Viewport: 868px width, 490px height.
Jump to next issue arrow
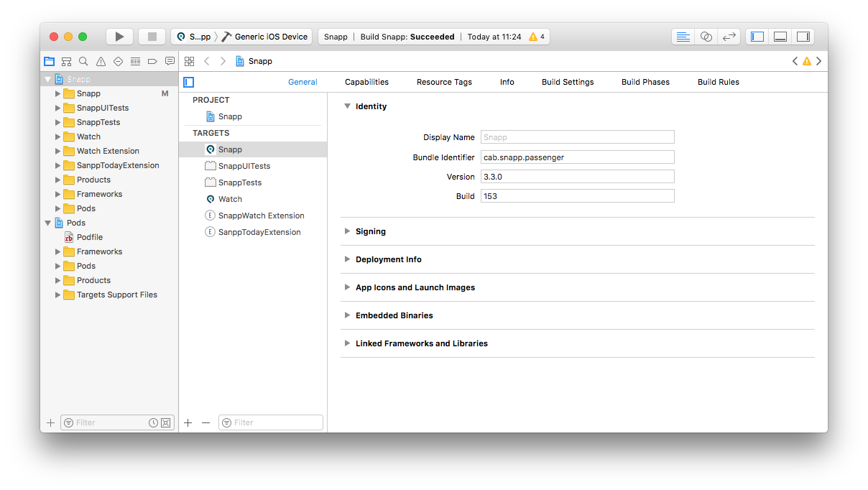pyautogui.click(x=818, y=61)
